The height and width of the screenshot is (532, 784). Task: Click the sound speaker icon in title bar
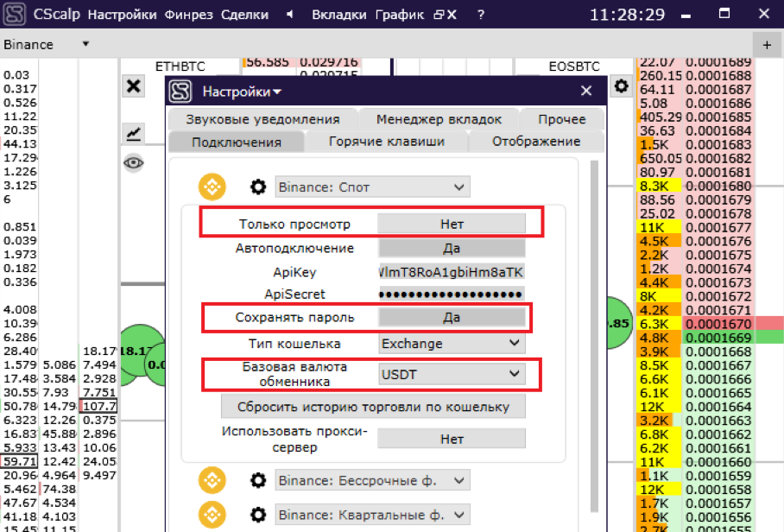(x=289, y=15)
